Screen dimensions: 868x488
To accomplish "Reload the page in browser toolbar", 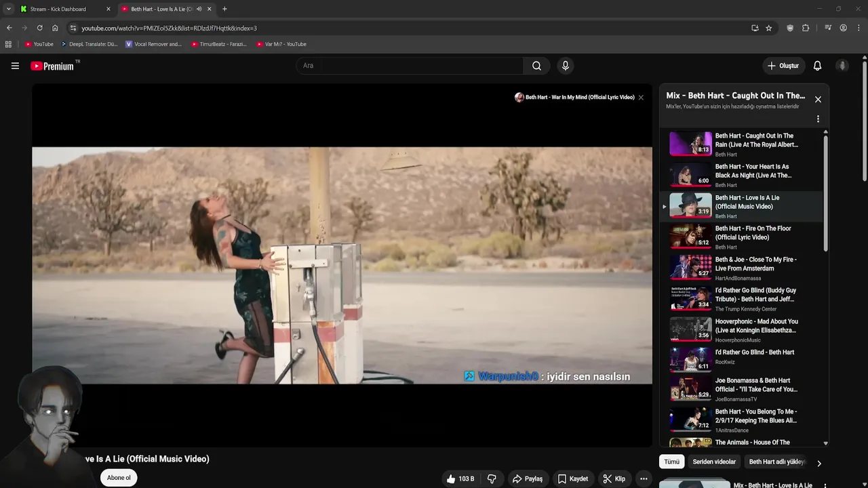I will click(x=39, y=28).
